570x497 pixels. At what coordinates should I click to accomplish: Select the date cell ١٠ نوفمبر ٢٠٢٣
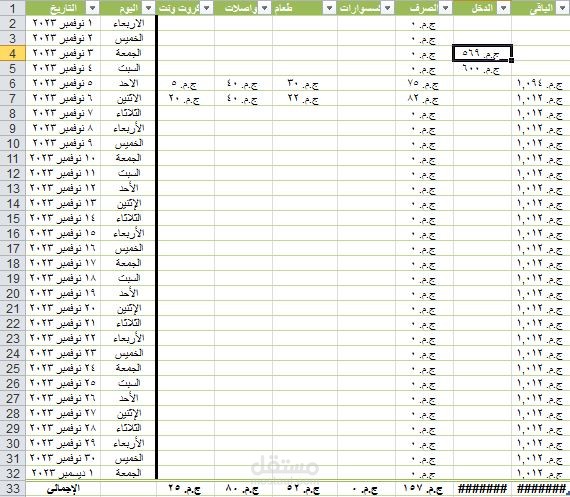coord(63,159)
